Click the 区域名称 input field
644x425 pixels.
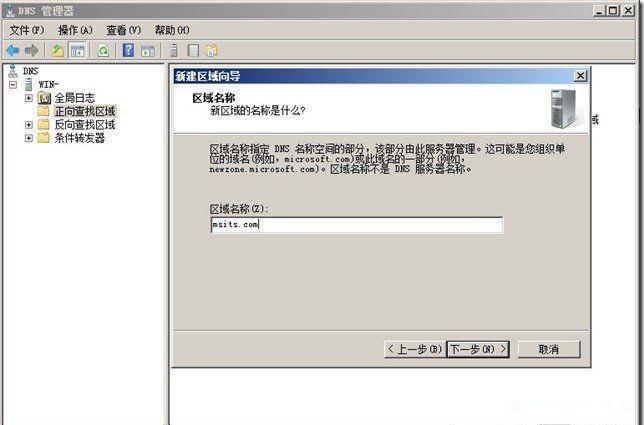coord(356,225)
